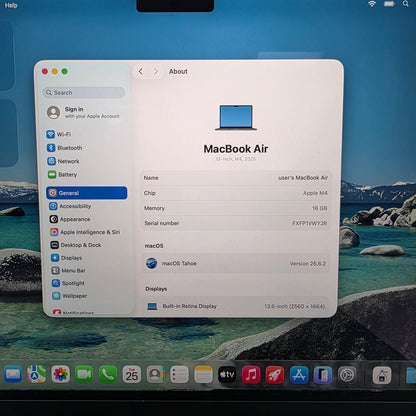Focus the settings Search field
The image size is (416, 416).
click(x=84, y=92)
